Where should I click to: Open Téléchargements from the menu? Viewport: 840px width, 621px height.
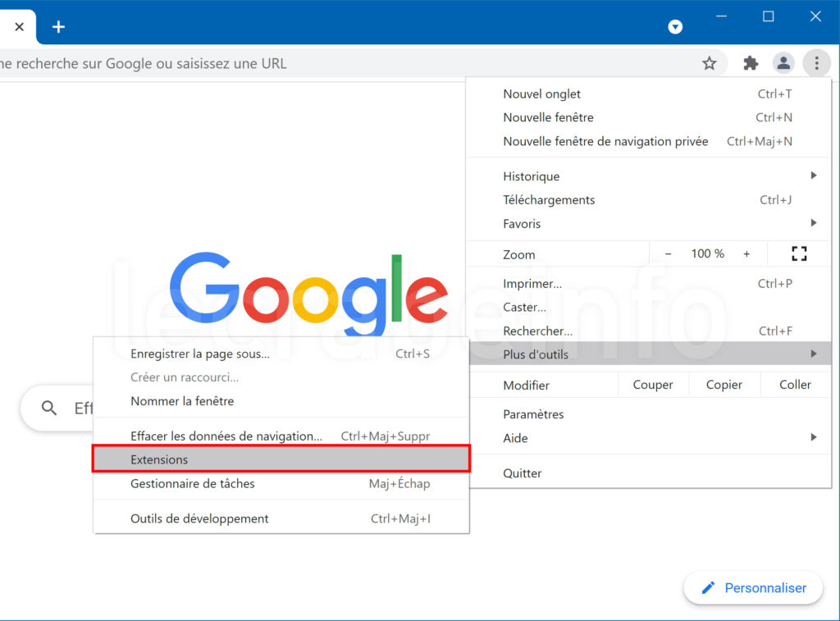click(x=649, y=200)
